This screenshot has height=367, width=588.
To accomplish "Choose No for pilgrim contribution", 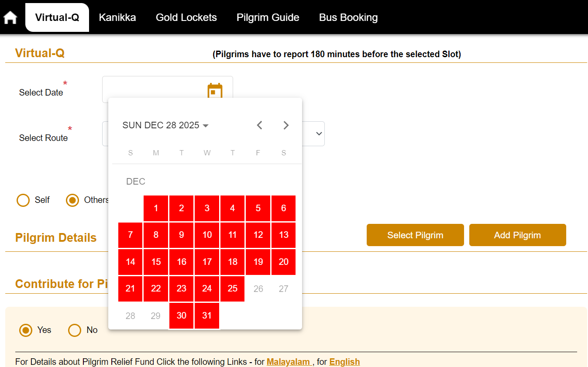I will click(x=75, y=330).
